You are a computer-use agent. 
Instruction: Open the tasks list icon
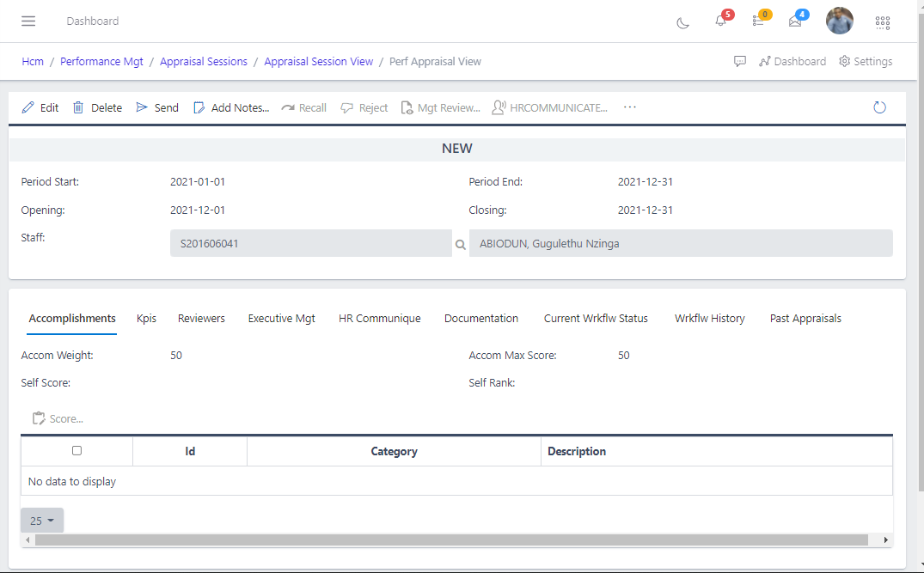click(758, 21)
